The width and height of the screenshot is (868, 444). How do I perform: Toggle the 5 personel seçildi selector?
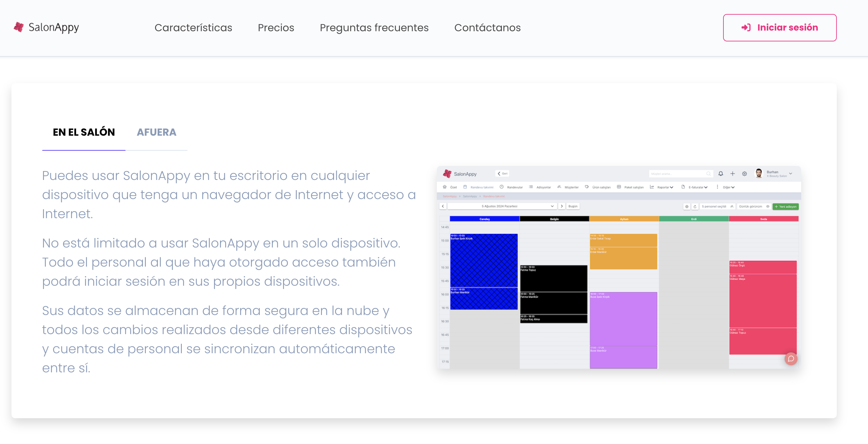pos(717,206)
